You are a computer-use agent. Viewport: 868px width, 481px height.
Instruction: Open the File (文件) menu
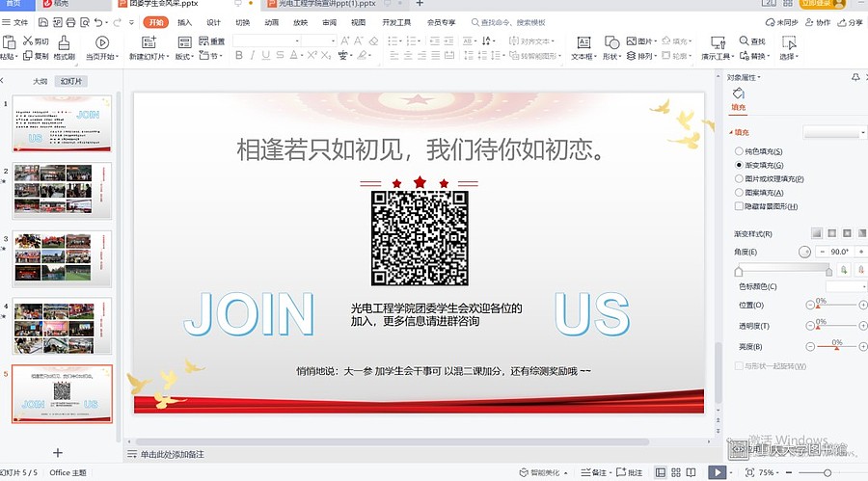pyautogui.click(x=14, y=22)
